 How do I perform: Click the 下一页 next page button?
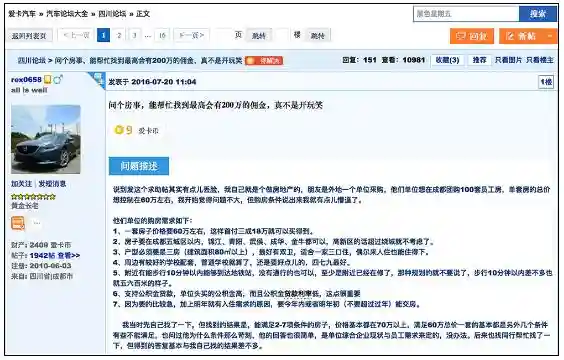point(191,35)
